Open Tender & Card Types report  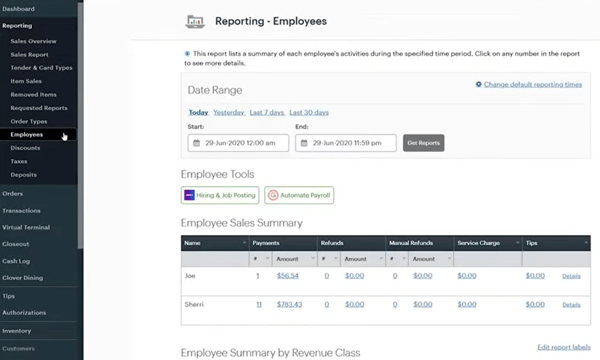41,68
